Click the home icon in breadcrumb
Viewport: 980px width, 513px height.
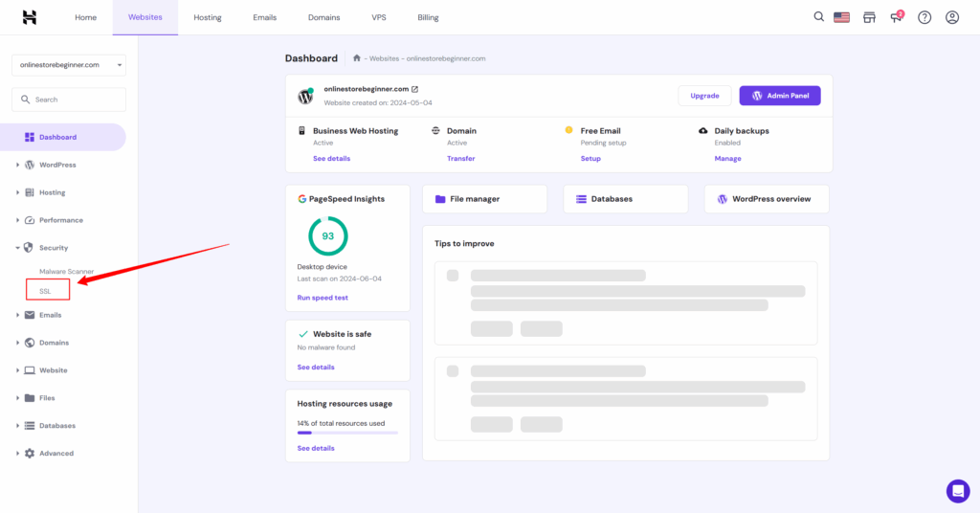point(357,58)
